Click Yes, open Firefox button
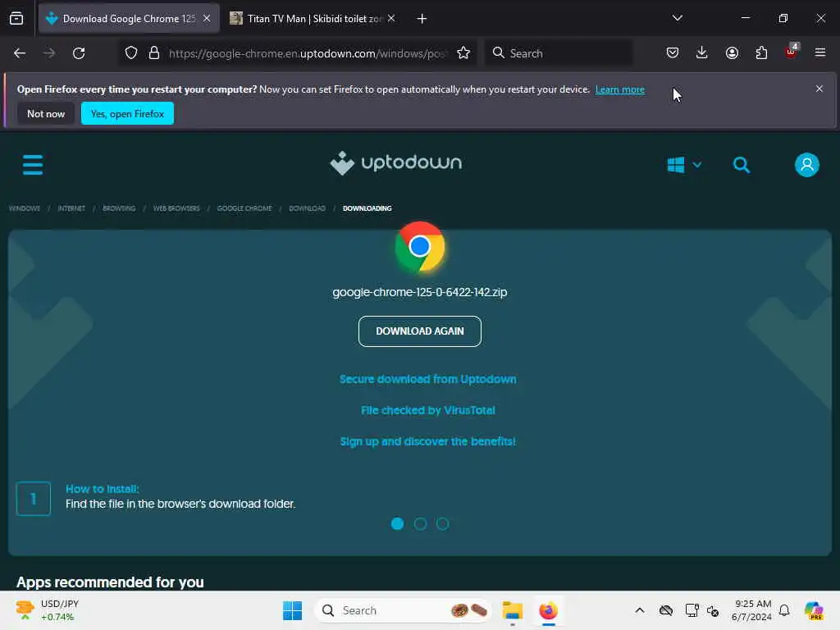 (127, 113)
